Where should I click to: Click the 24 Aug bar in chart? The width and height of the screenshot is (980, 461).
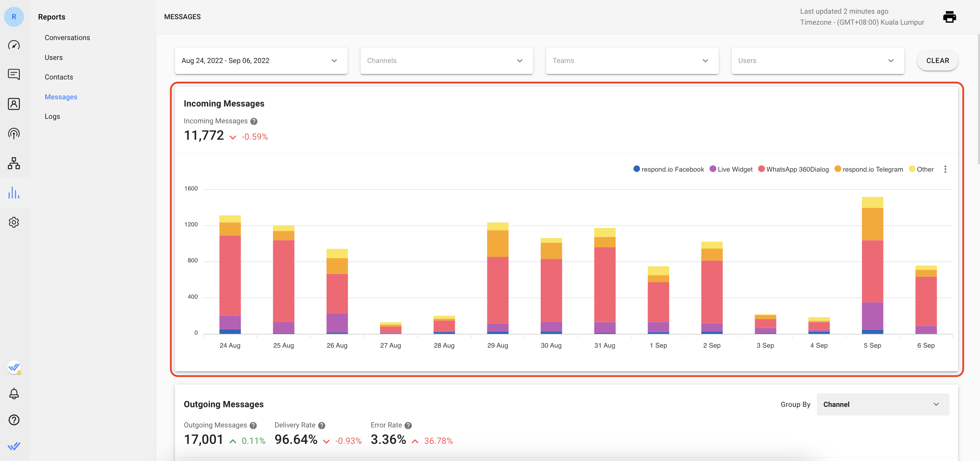click(230, 274)
